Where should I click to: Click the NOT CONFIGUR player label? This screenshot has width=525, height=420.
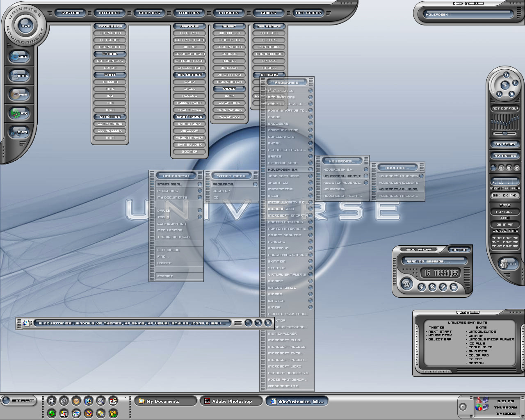pos(505,108)
